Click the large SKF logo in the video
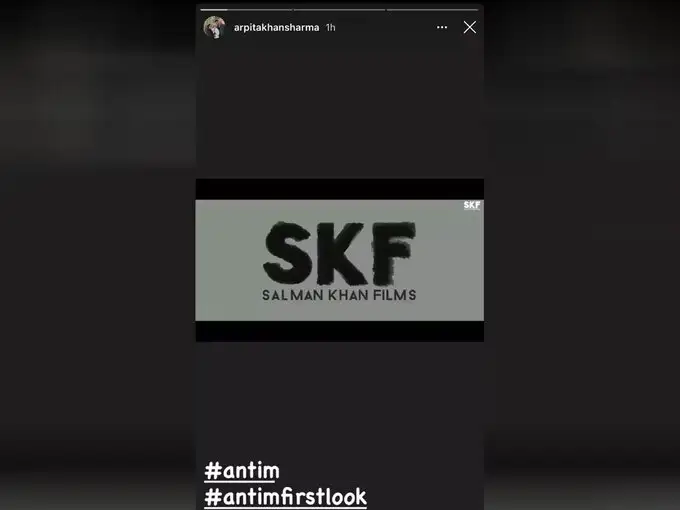The image size is (680, 510). [340, 253]
